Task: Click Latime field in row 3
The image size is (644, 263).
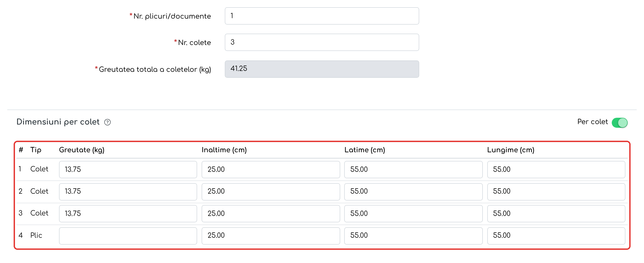Action: 413,214
